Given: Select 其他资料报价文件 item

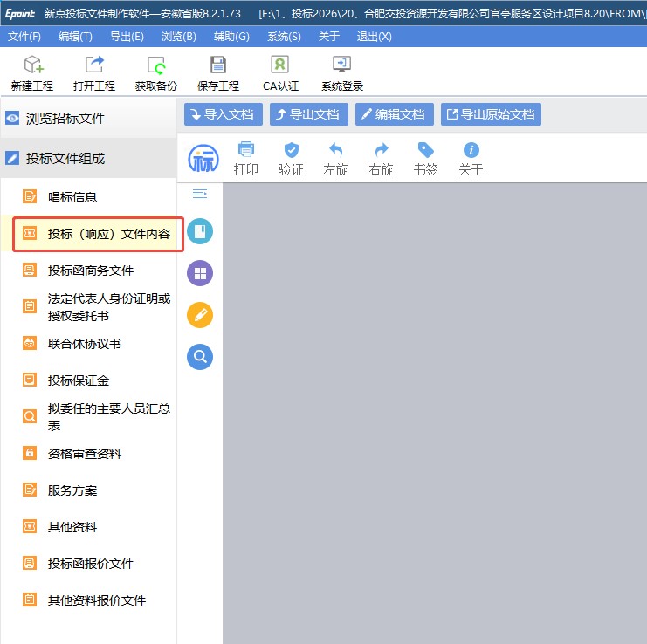Looking at the screenshot, I should tap(89, 599).
